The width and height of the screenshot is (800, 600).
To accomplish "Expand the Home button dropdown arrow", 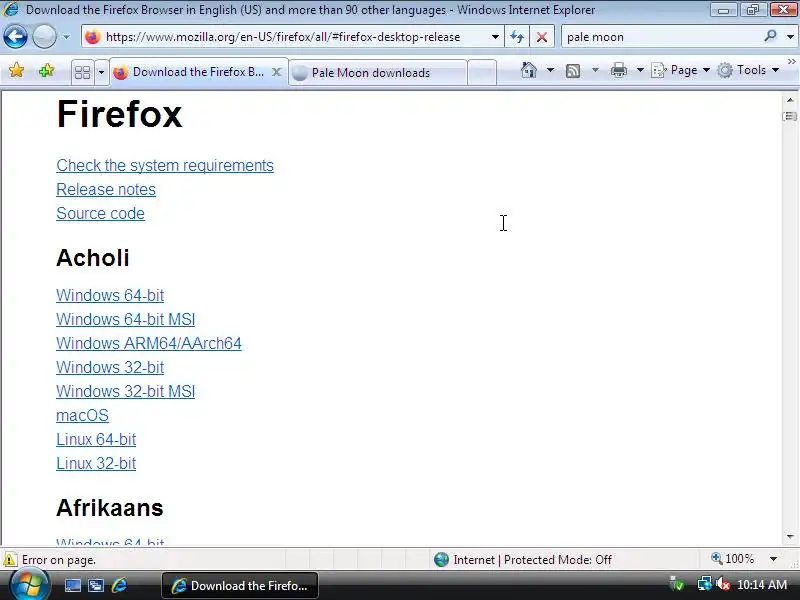I will click(551, 70).
